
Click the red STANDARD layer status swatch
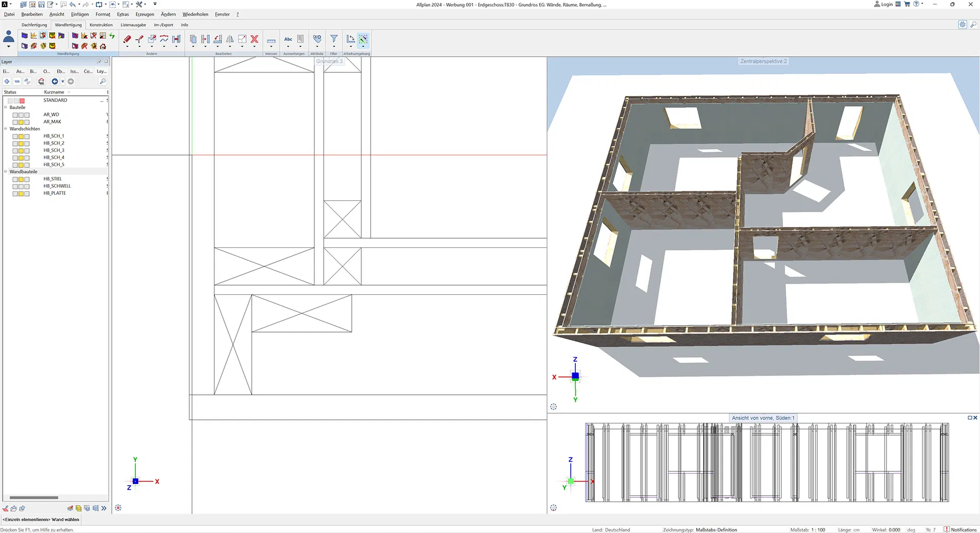pos(22,101)
